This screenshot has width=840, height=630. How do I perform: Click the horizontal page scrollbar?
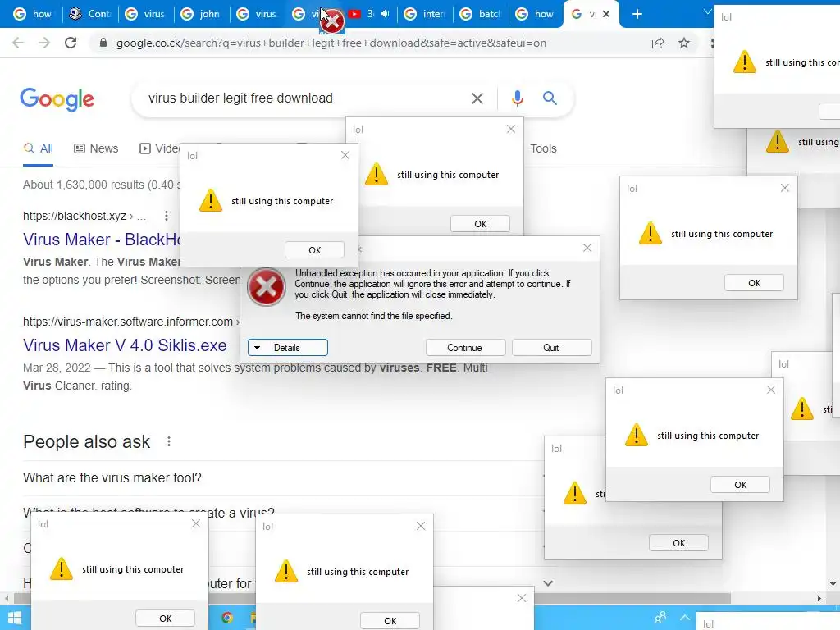tap(372, 598)
